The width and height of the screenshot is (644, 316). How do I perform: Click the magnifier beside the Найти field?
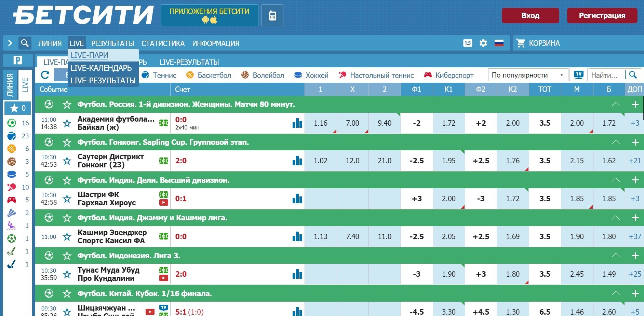click(x=633, y=75)
